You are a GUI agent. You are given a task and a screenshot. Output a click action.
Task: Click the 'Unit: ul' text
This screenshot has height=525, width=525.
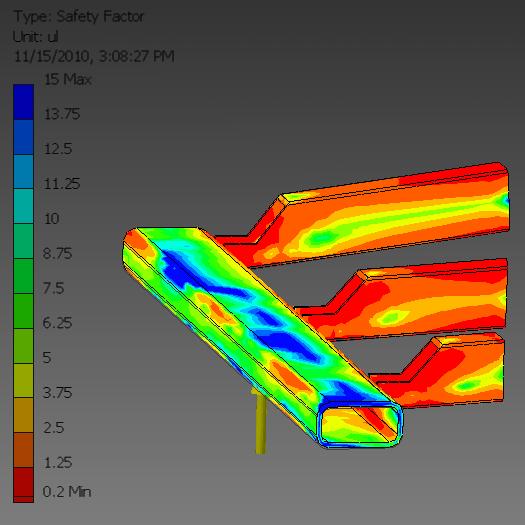36,37
